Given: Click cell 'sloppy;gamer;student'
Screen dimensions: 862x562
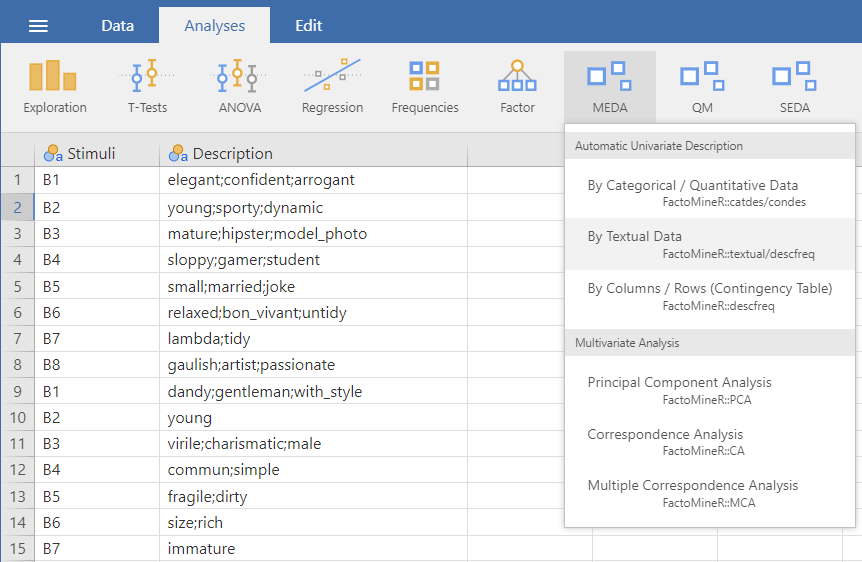Looking at the screenshot, I should click(x=313, y=260).
